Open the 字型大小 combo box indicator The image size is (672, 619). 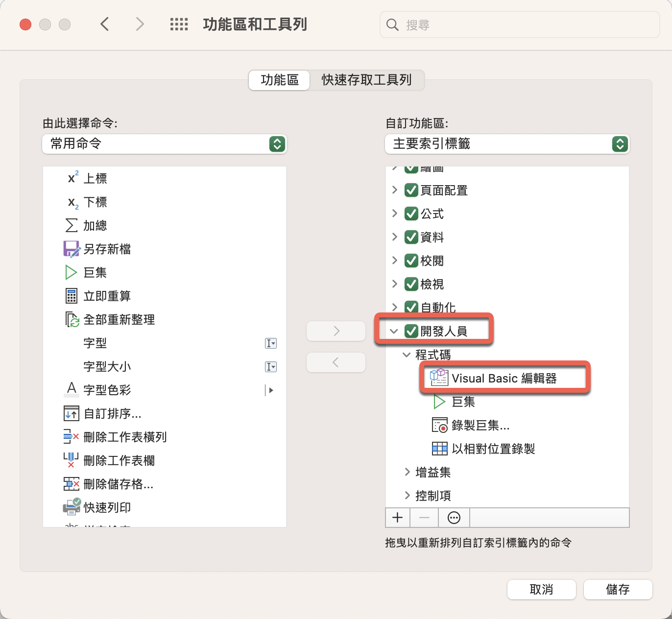pyautogui.click(x=271, y=367)
